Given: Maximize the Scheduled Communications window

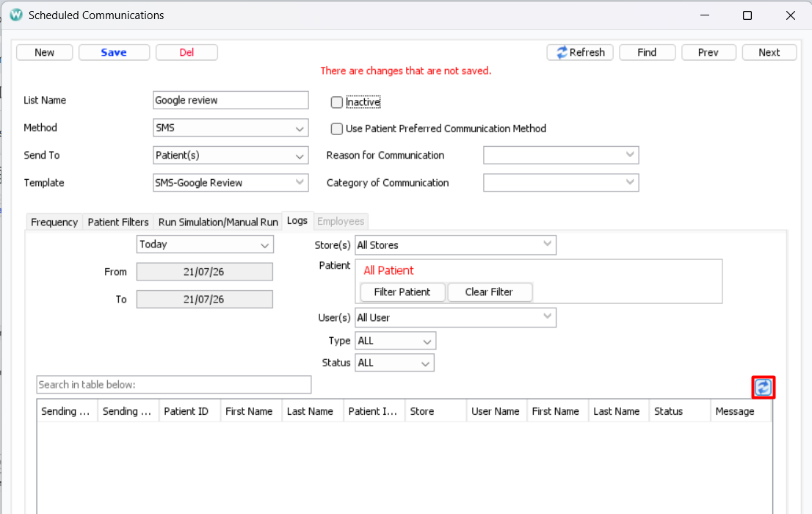Looking at the screenshot, I should [x=747, y=15].
